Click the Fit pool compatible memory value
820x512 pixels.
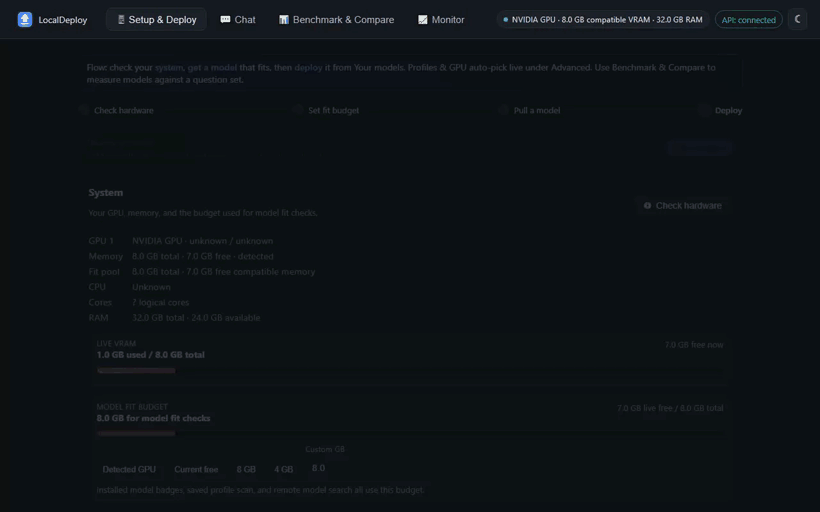pyautogui.click(x=223, y=271)
